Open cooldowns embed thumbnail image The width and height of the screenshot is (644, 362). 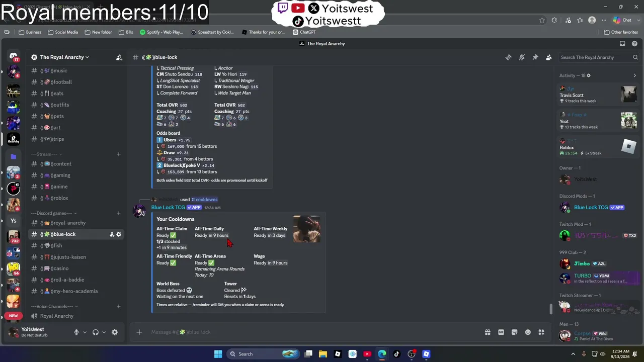pyautogui.click(x=307, y=229)
